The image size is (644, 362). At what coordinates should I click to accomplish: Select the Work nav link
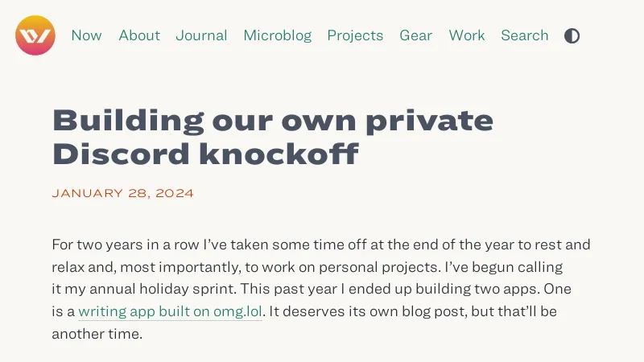467,35
